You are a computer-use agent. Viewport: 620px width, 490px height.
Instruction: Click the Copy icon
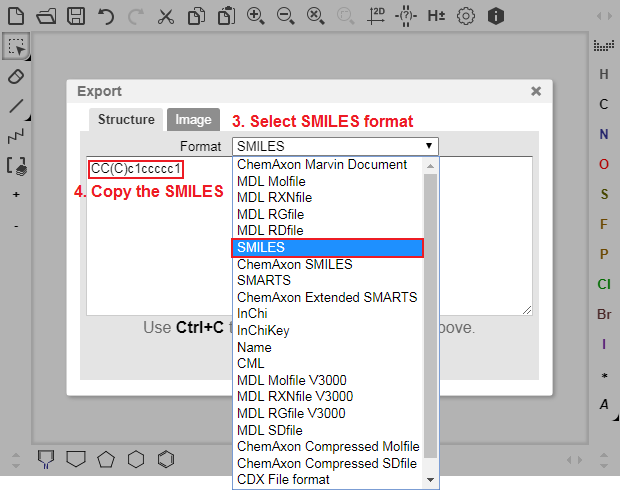[196, 16]
